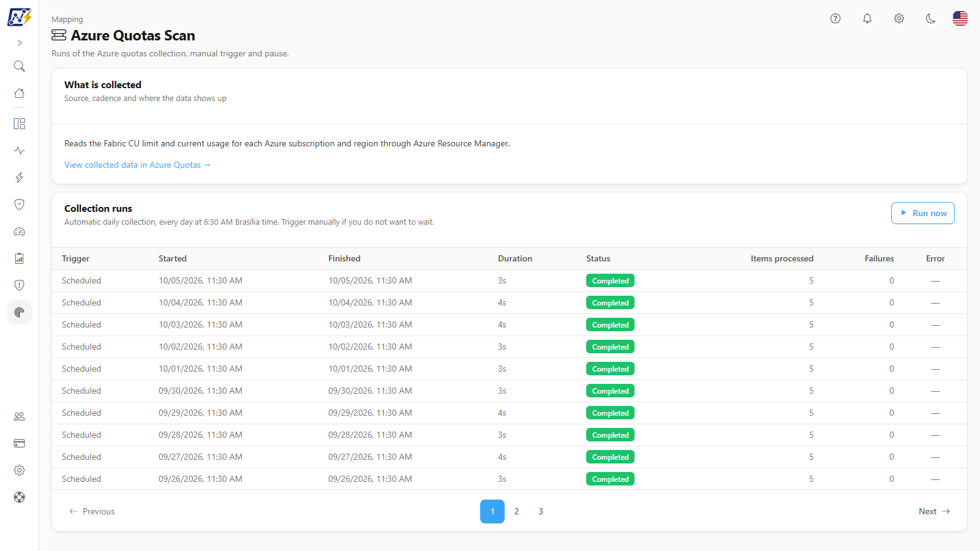Go to pagination page 3
Image resolution: width=980 pixels, height=551 pixels.
point(541,511)
